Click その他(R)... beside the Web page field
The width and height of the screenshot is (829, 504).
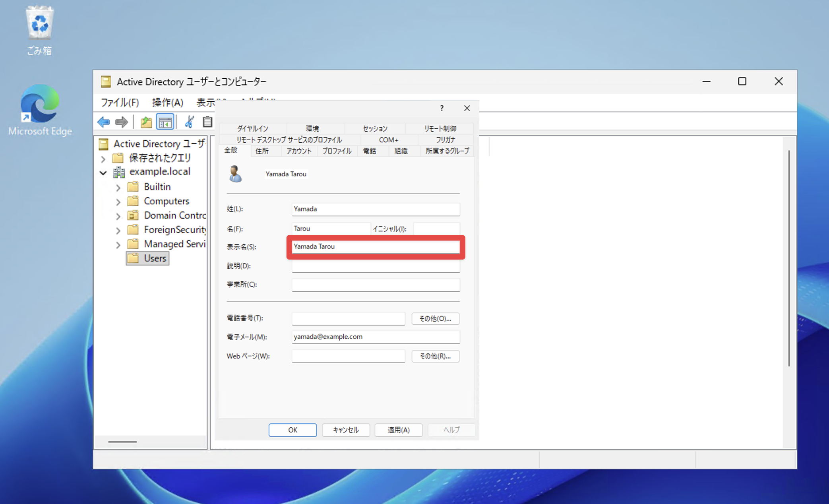pyautogui.click(x=436, y=356)
